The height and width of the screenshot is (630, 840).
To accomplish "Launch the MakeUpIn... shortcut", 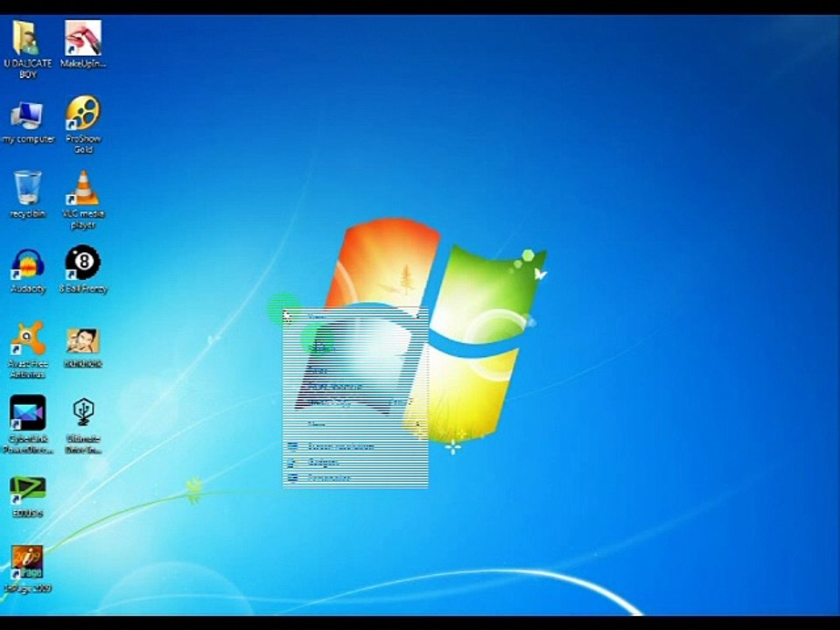I will pyautogui.click(x=83, y=45).
